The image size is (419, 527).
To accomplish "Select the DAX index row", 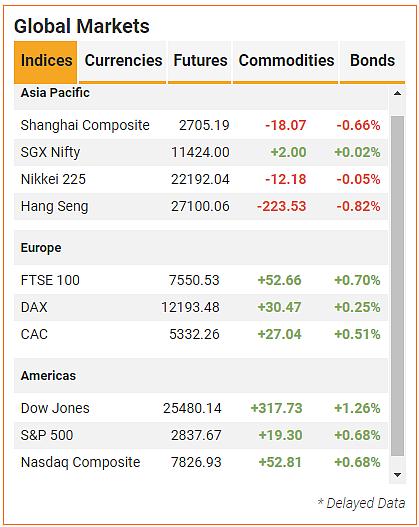I will click(201, 307).
